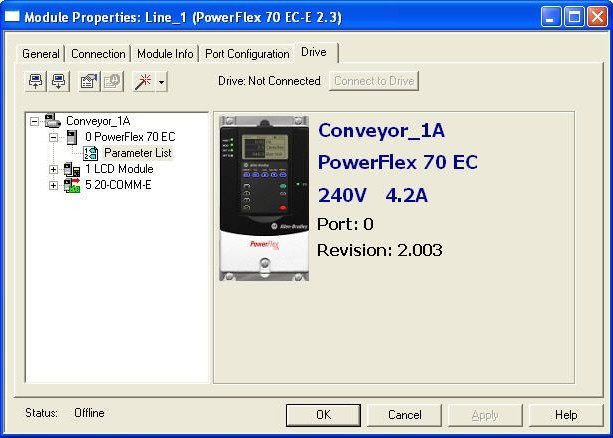Click the PowerFlex drive image thumbnail

(x=264, y=197)
